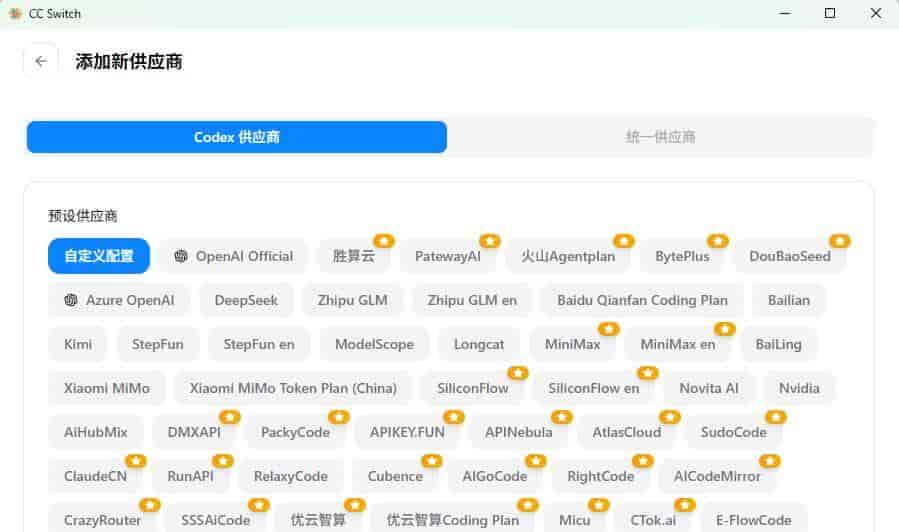This screenshot has height=532, width=899.
Task: Select Zhipu GLM en preset
Action: coord(472,300)
